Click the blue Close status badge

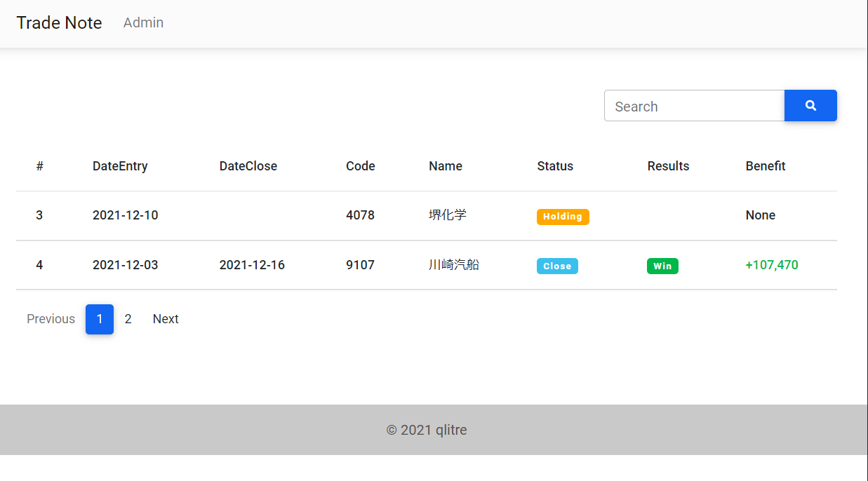coord(557,266)
